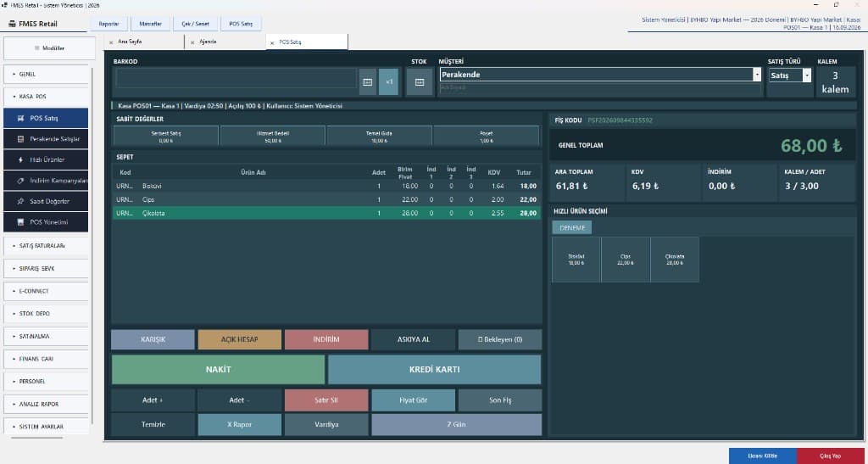
Task: Expand the STOK DEPO module group
Action: [46, 313]
